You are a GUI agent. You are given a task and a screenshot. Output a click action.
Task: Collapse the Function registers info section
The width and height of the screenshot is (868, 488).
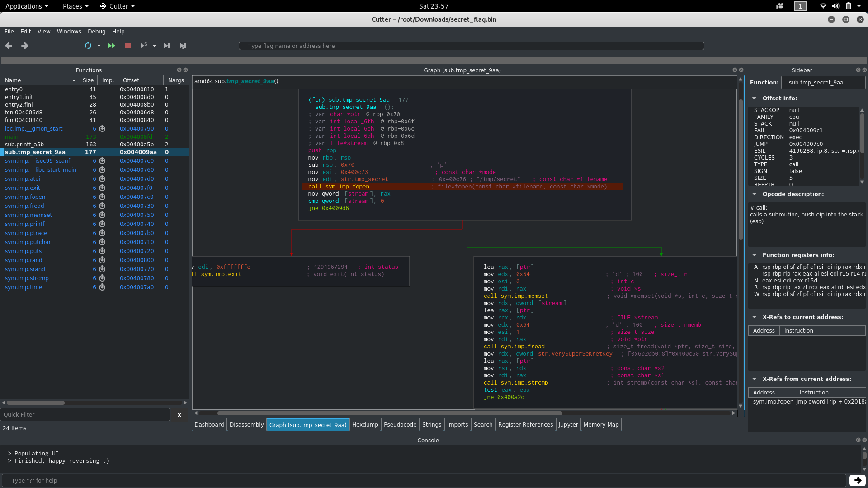click(x=754, y=255)
